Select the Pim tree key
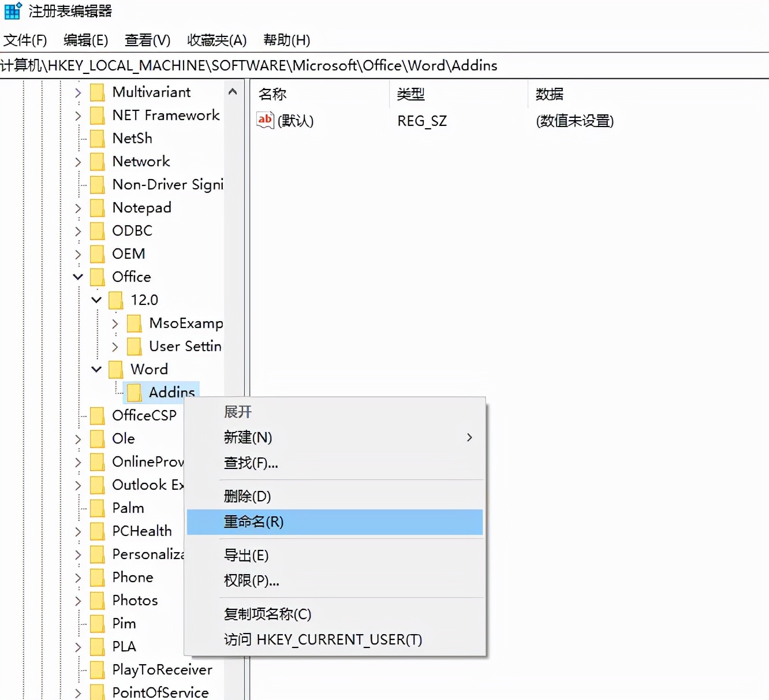Screen dimensions: 769x700 pyautogui.click(x=124, y=624)
